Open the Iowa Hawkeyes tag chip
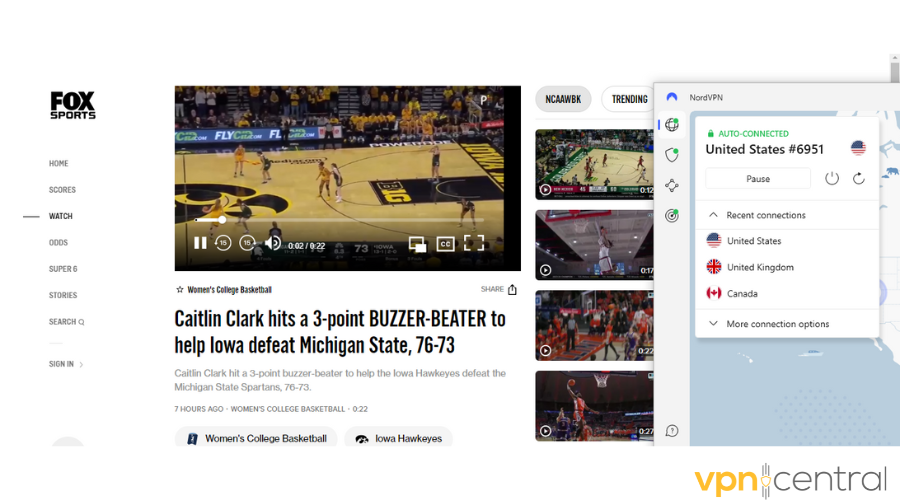The width and height of the screenshot is (900, 500). click(x=398, y=439)
